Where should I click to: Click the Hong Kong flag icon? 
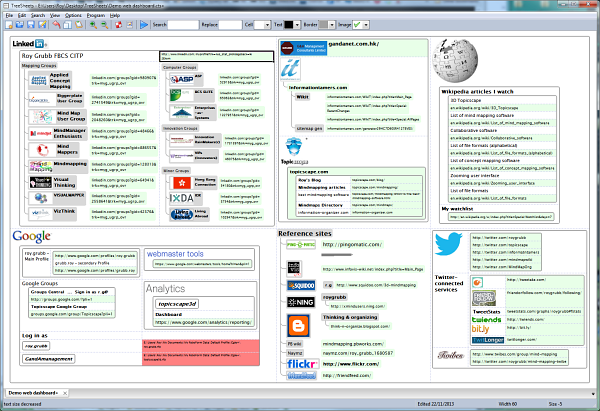(x=182, y=183)
